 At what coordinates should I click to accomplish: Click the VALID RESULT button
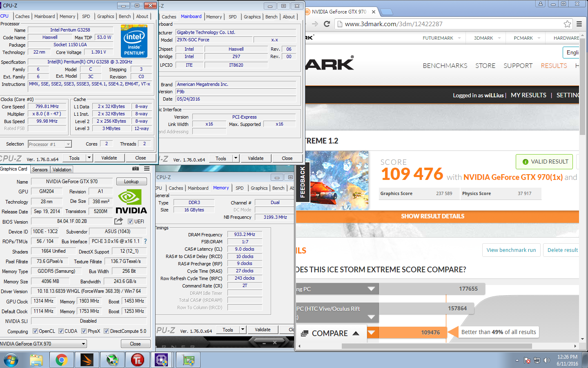point(544,162)
